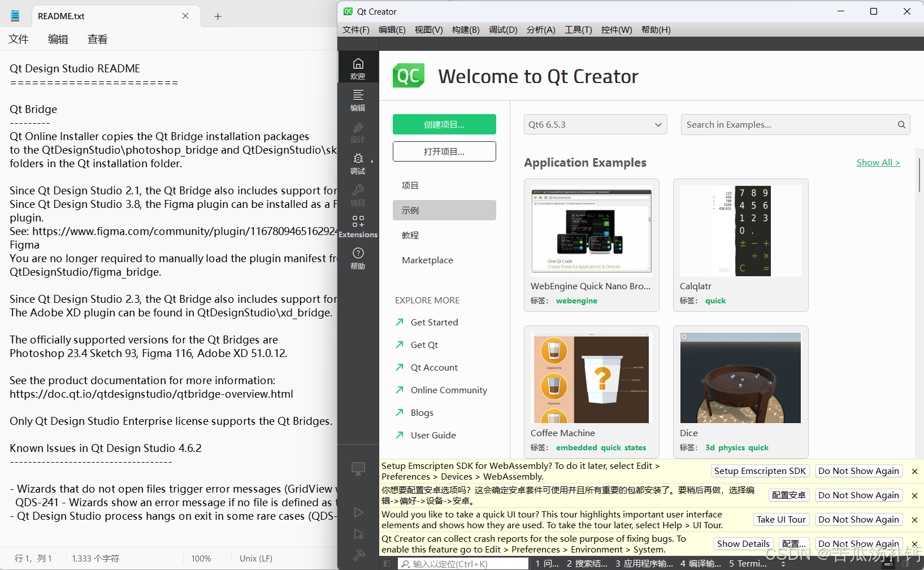Open the zoom level 100% in Notepad status bar
This screenshot has height=570, width=924.
pos(201,558)
